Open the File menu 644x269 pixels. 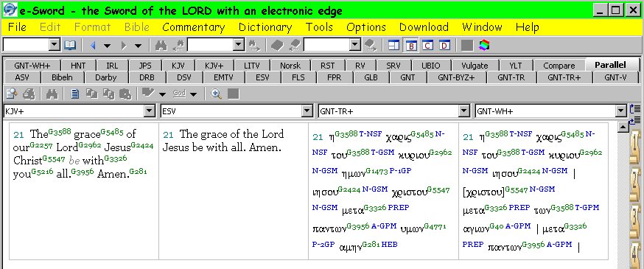pos(17,27)
